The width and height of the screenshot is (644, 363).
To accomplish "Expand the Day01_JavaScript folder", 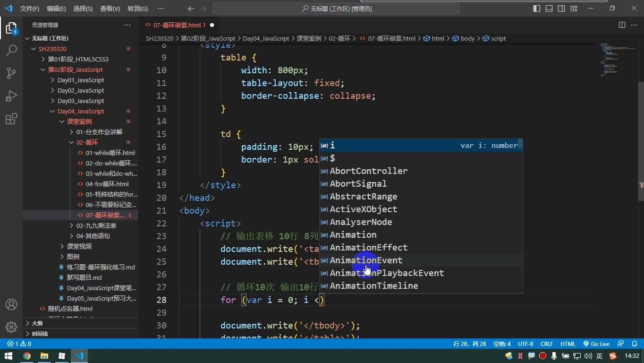I will click(81, 80).
